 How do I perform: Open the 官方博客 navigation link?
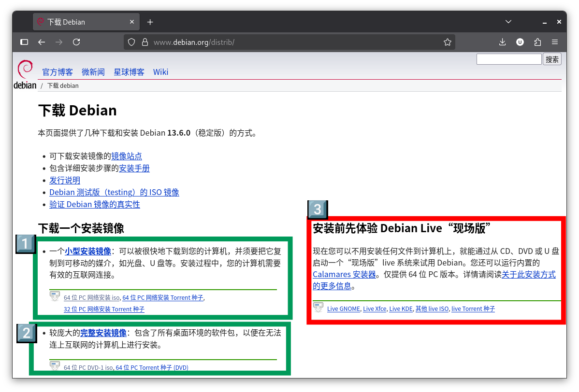[57, 72]
